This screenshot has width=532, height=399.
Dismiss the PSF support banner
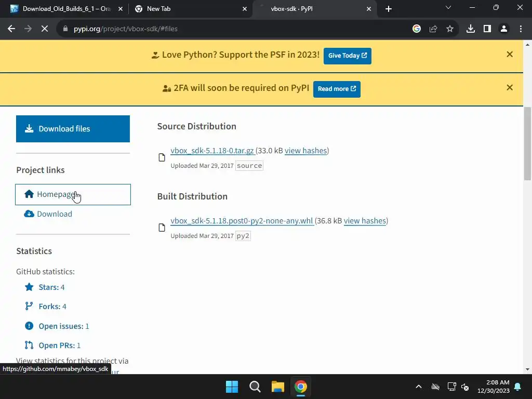510,54
